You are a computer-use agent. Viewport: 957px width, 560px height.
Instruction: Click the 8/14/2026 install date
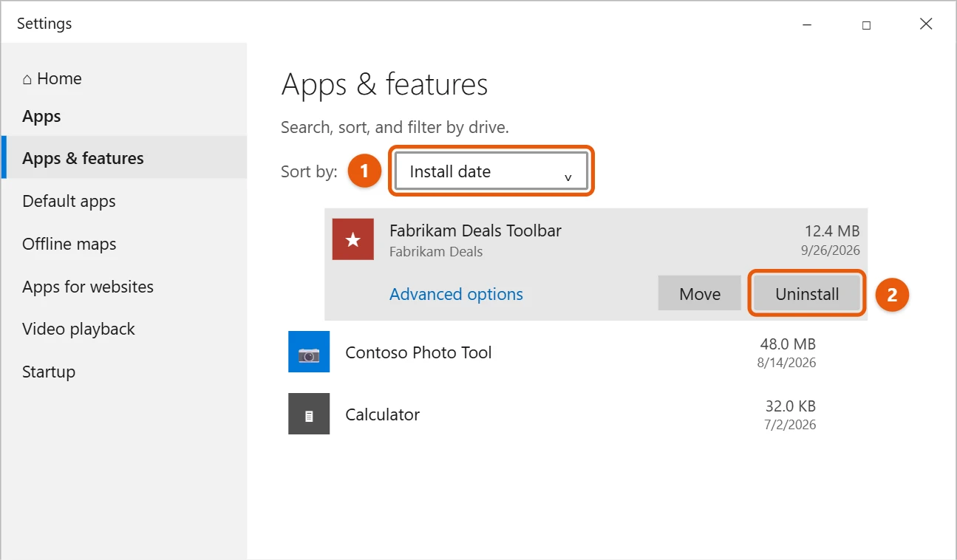(788, 363)
